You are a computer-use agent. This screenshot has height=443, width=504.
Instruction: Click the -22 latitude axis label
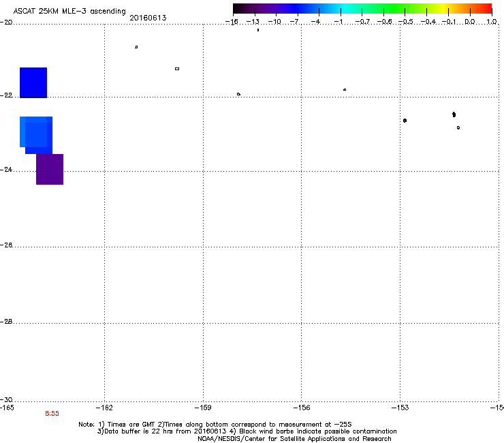tap(6, 95)
